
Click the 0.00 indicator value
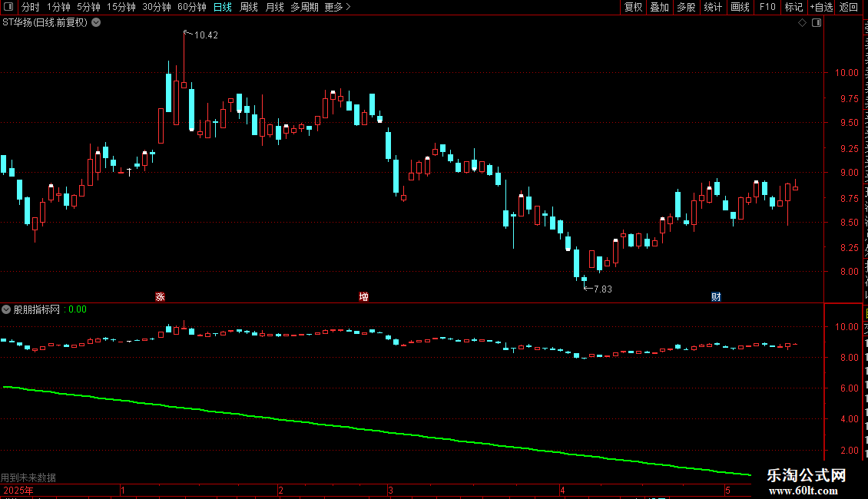pyautogui.click(x=78, y=309)
